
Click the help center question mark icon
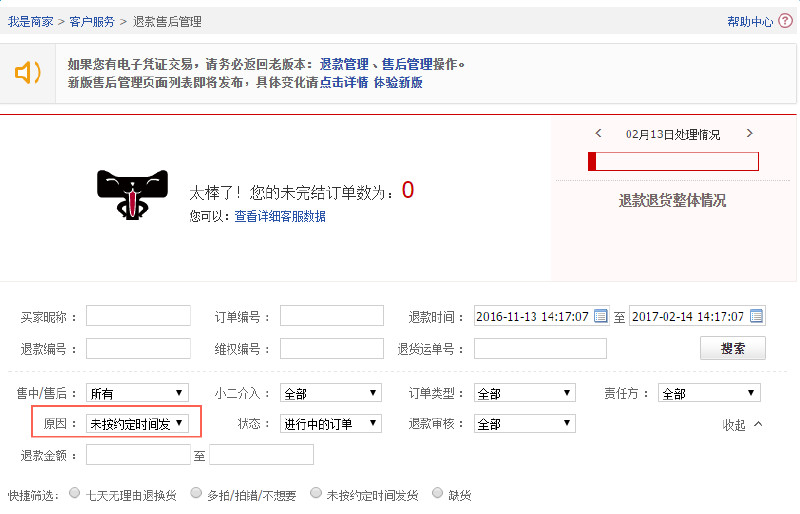coord(785,21)
